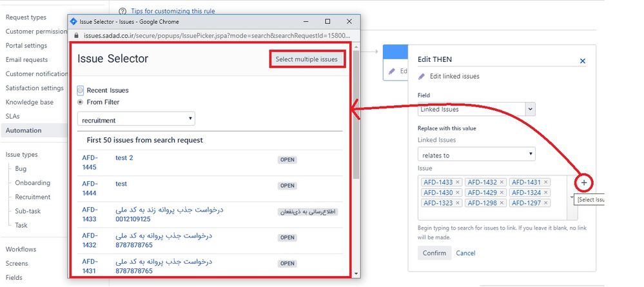Remove AFD-1324 tag from Issue field

click(545, 192)
